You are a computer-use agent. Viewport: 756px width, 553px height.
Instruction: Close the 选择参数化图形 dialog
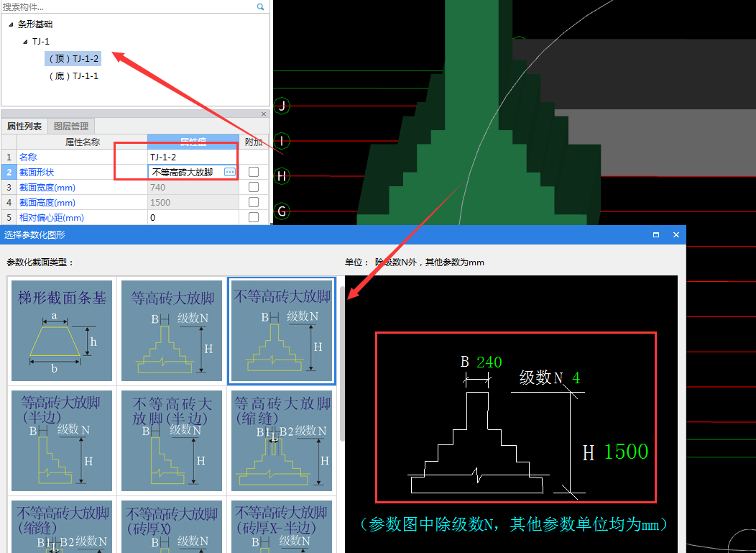tap(676, 234)
